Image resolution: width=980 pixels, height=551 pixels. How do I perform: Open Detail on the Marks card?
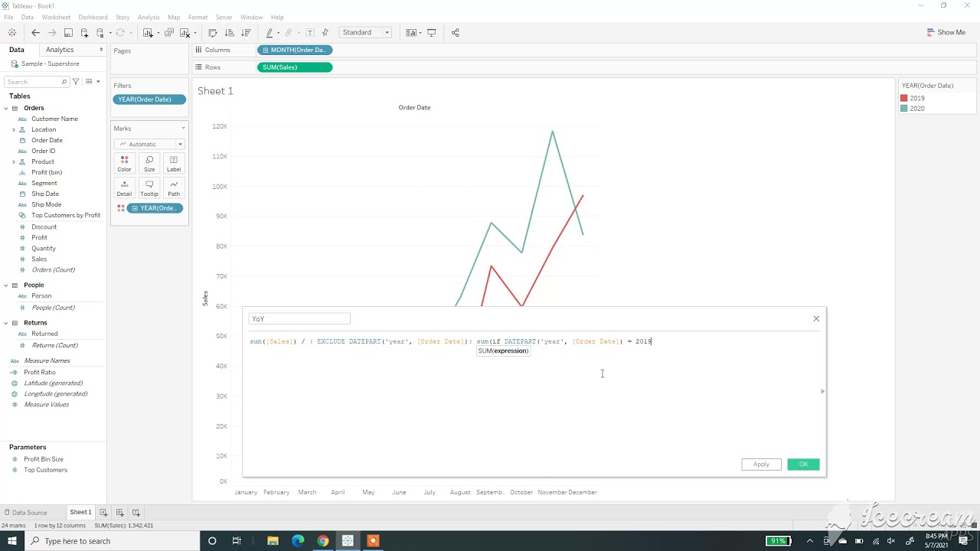[x=124, y=188]
